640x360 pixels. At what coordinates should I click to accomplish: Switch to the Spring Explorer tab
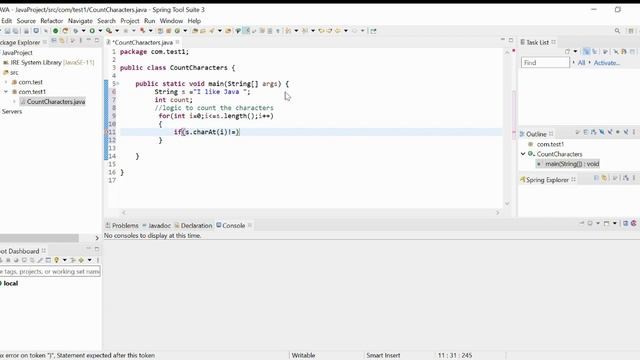pyautogui.click(x=547, y=180)
